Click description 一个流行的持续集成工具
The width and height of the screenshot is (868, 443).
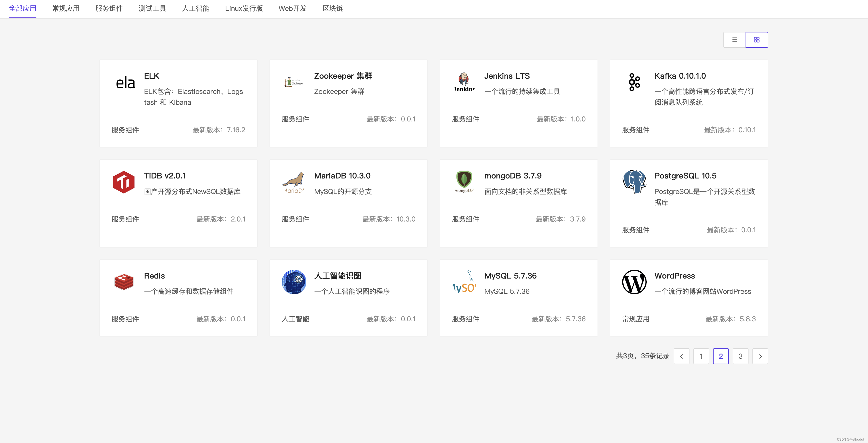point(522,91)
